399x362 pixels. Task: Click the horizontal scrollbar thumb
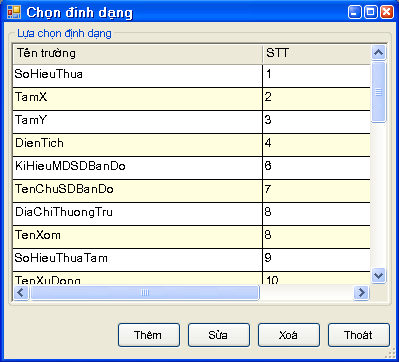pos(145,293)
